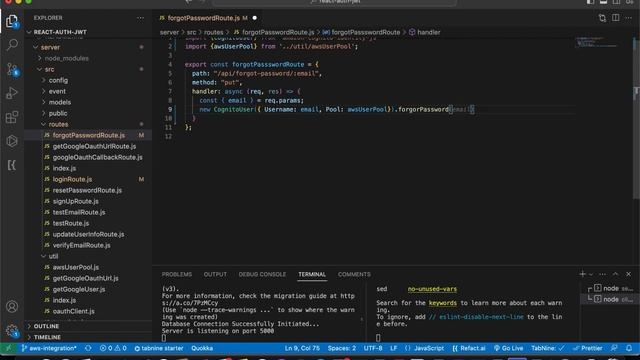The width and height of the screenshot is (640, 360).
Task: Switch to the Comments tab
Action: click(x=354, y=274)
